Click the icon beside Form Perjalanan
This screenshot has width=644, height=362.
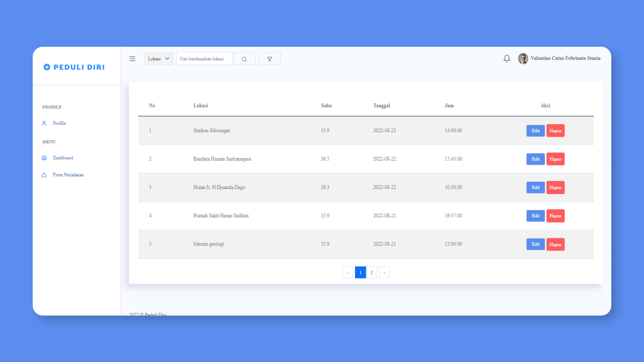pyautogui.click(x=45, y=174)
